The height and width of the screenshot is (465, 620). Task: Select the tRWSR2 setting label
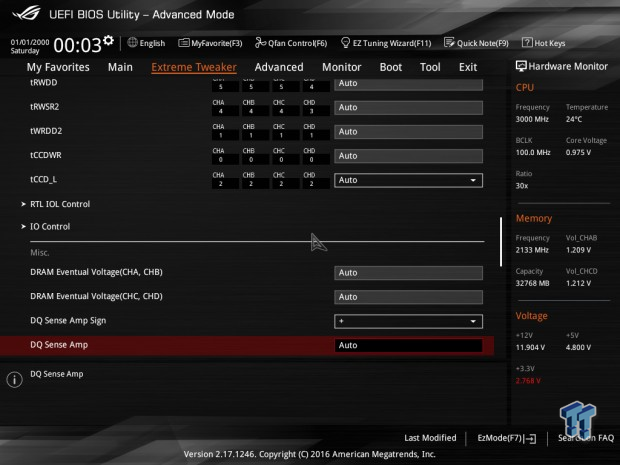pyautogui.click(x=45, y=107)
